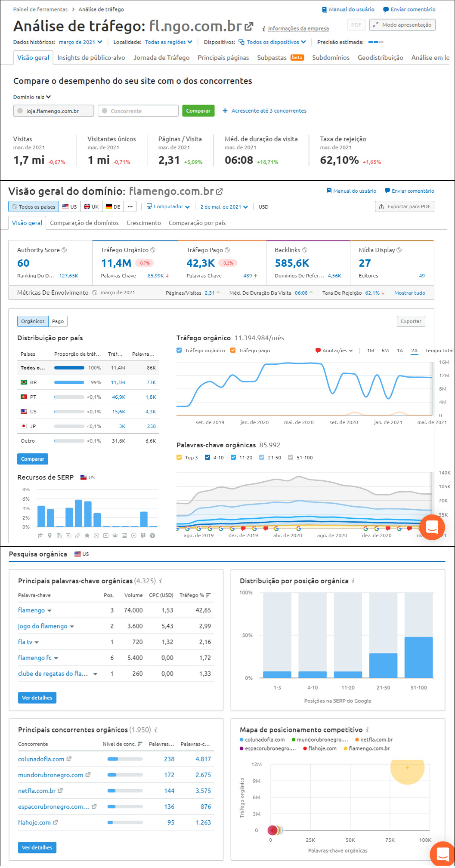Click the location pin SERP feature icon
The image size is (455, 868).
[50, 536]
